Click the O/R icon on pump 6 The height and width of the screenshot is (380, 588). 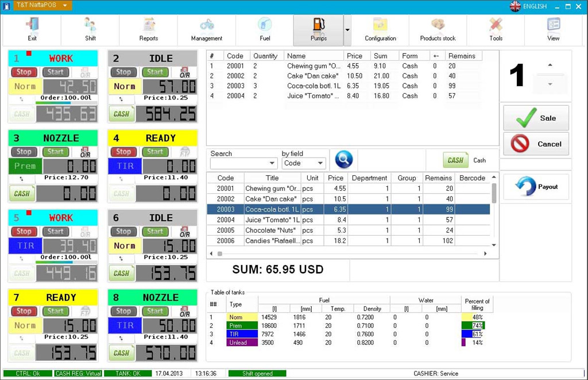[184, 232]
